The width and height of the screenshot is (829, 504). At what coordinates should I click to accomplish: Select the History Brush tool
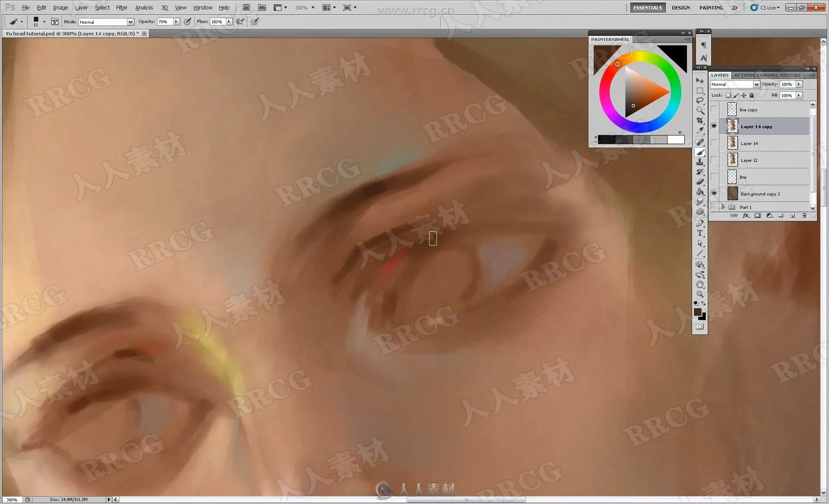(x=700, y=172)
